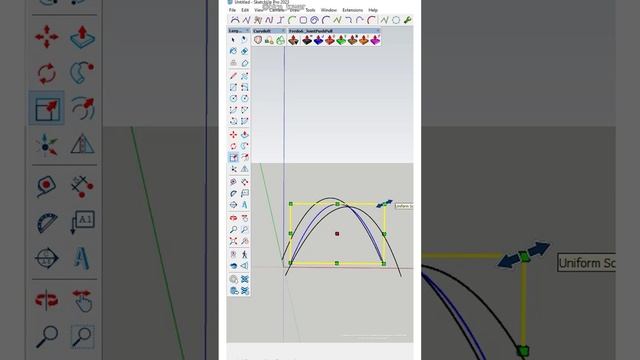The width and height of the screenshot is (640, 360).
Task: Choose the Text label tool in small toolbar
Action: click(x=244, y=193)
